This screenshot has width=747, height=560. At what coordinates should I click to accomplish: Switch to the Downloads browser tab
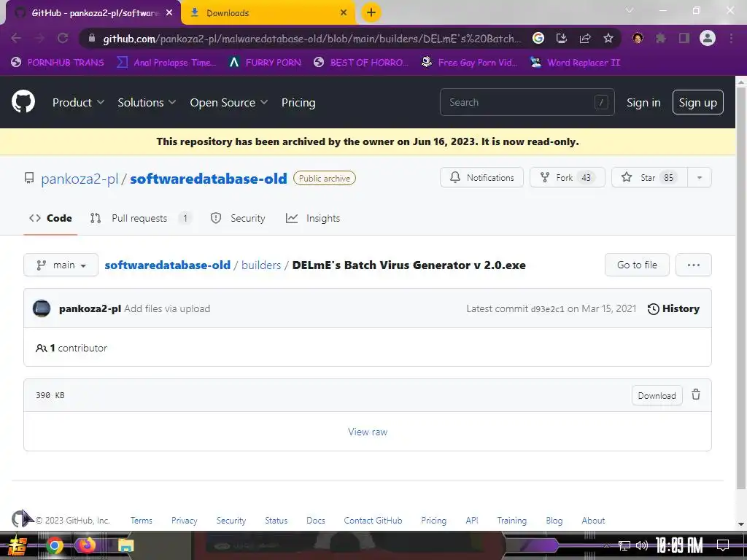point(268,13)
